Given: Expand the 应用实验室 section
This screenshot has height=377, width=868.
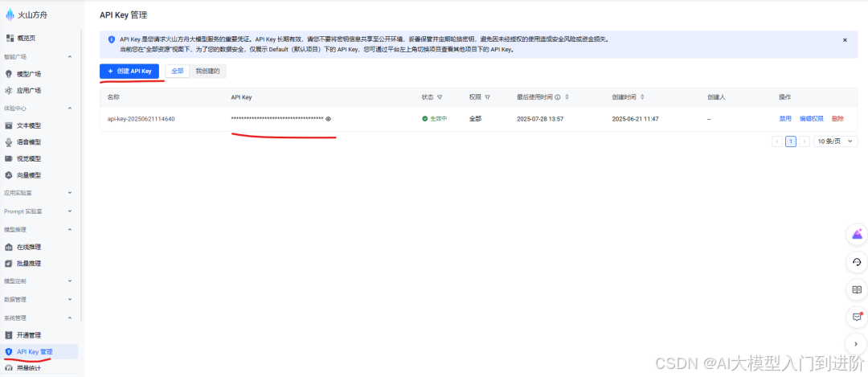Looking at the screenshot, I should [x=70, y=193].
